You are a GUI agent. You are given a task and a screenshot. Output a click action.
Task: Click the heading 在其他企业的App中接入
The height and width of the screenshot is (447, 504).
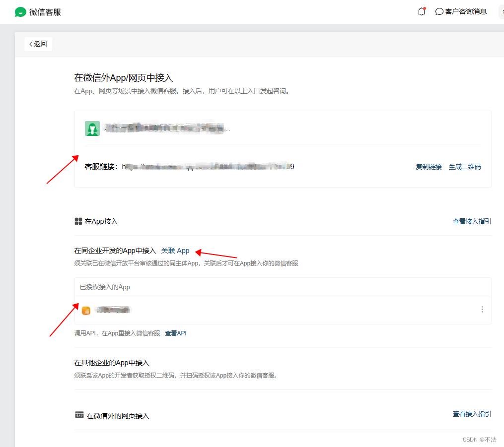[x=112, y=363]
